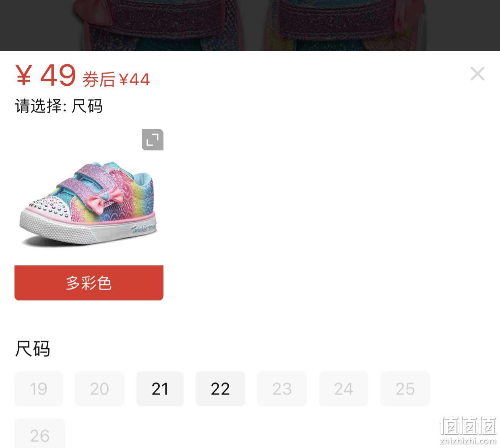Select the 多彩色 color option
The width and height of the screenshot is (500, 448).
[x=89, y=283]
